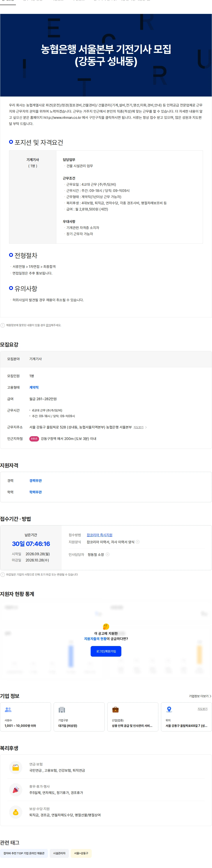Click the 8호선 subway line badge

tap(34, 439)
